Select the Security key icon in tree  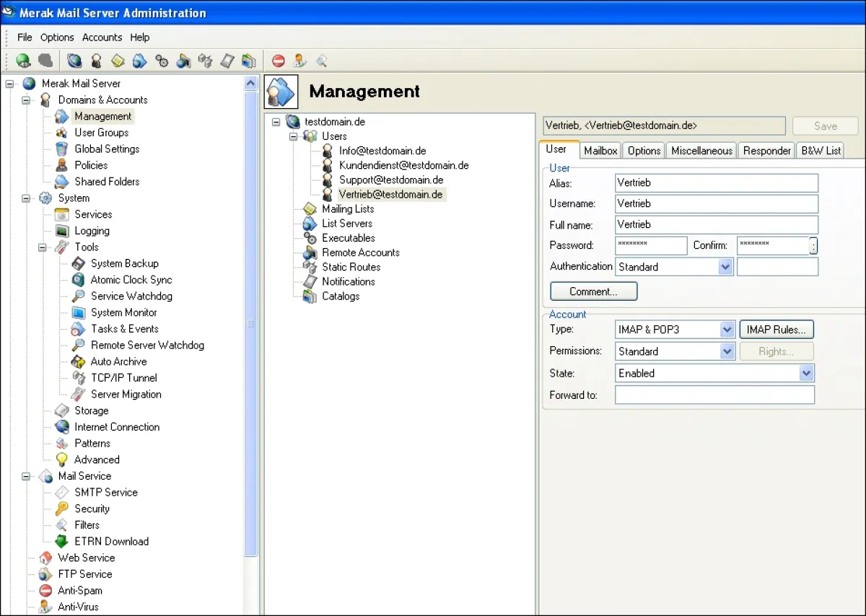click(x=62, y=509)
